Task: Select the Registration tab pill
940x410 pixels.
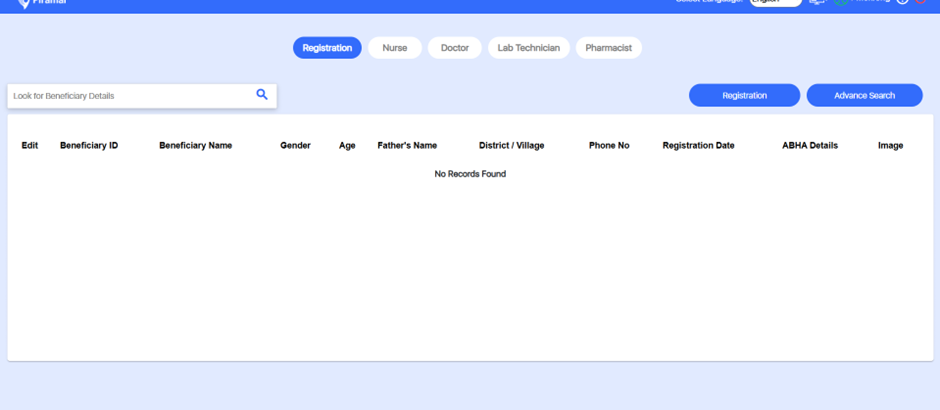Action: click(327, 48)
